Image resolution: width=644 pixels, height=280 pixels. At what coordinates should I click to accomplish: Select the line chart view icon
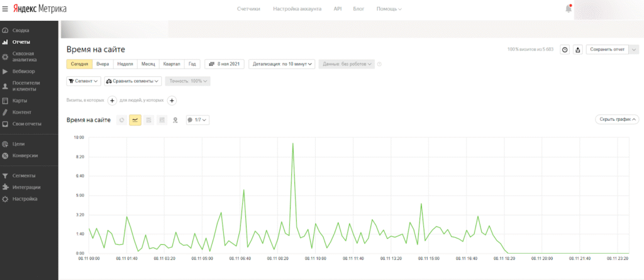pyautogui.click(x=135, y=120)
